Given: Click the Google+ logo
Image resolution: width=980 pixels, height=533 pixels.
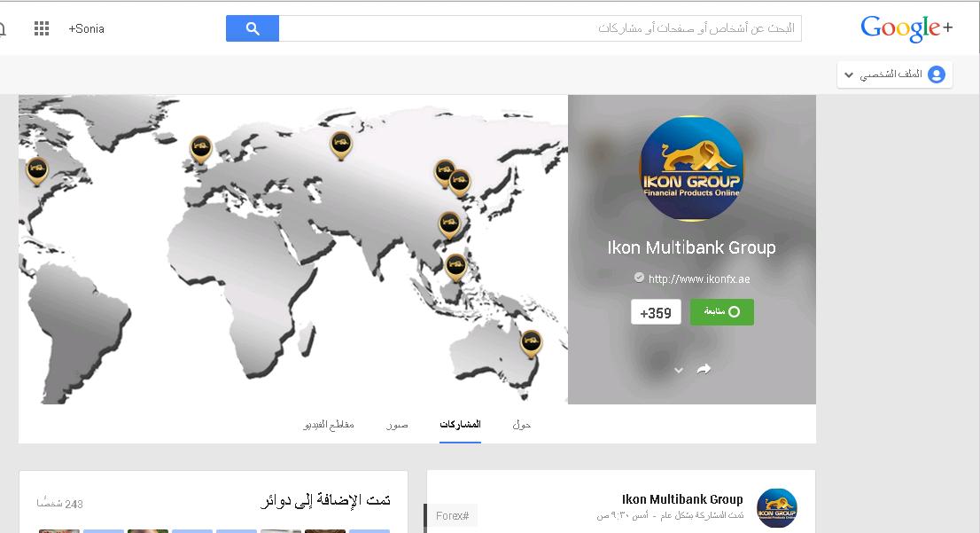Looking at the screenshot, I should pyautogui.click(x=906, y=28).
